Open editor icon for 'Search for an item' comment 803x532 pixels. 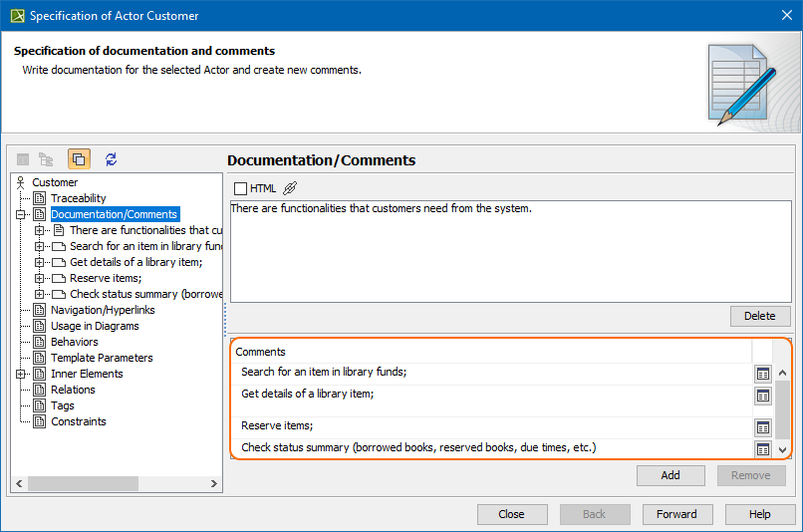click(x=762, y=374)
